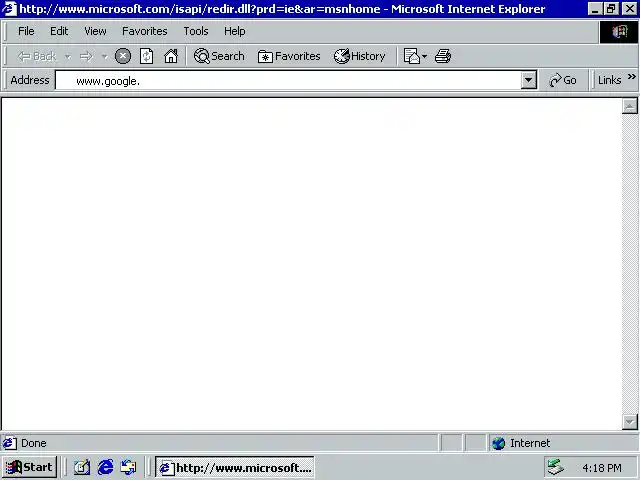Image resolution: width=640 pixels, height=480 pixels.
Task: Open the Back history dropdown arrow
Action: pos(68,57)
